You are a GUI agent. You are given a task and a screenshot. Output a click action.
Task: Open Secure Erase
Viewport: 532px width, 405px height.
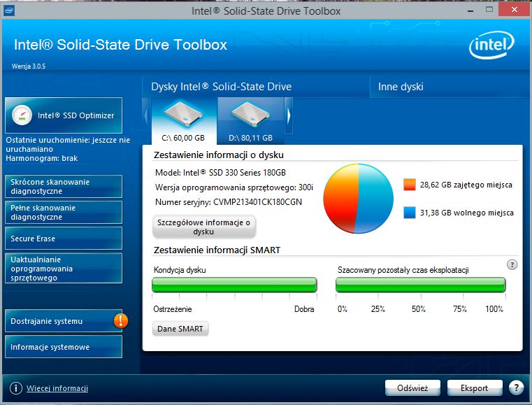click(64, 239)
